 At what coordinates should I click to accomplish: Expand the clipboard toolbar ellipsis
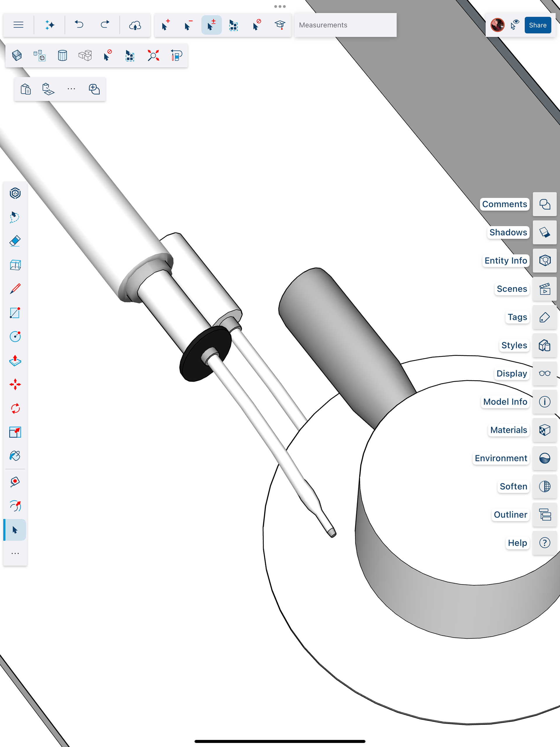(x=71, y=89)
